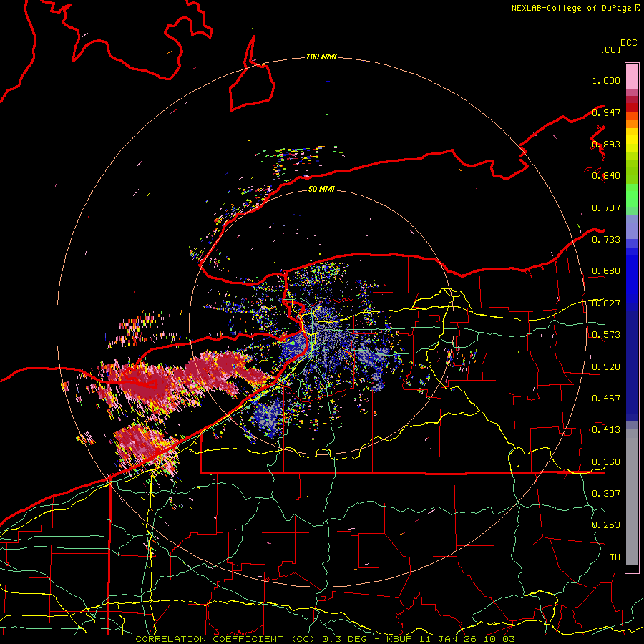Click the 0.360 legend value
This screenshot has height=644, width=644.
pyautogui.click(x=606, y=462)
